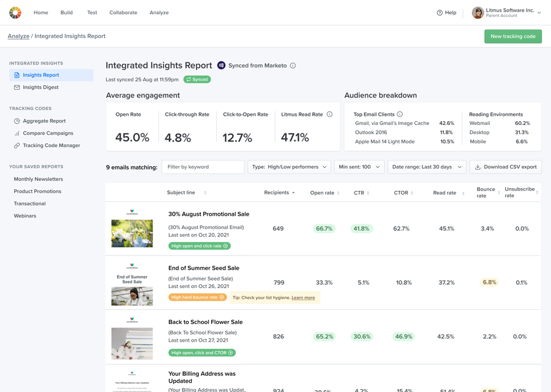Image resolution: width=551 pixels, height=392 pixels.
Task: Click the green Synced status badge
Action: [197, 80]
